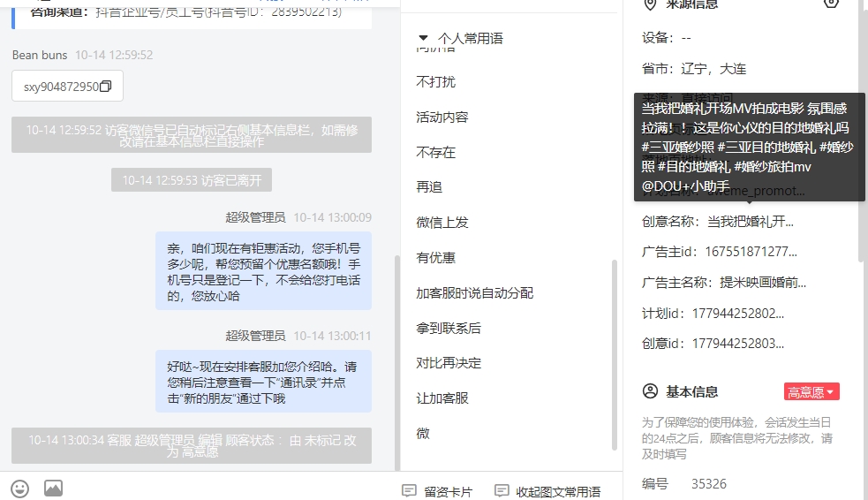
Task: Select quick phrase 有优惠
Action: pos(435,258)
